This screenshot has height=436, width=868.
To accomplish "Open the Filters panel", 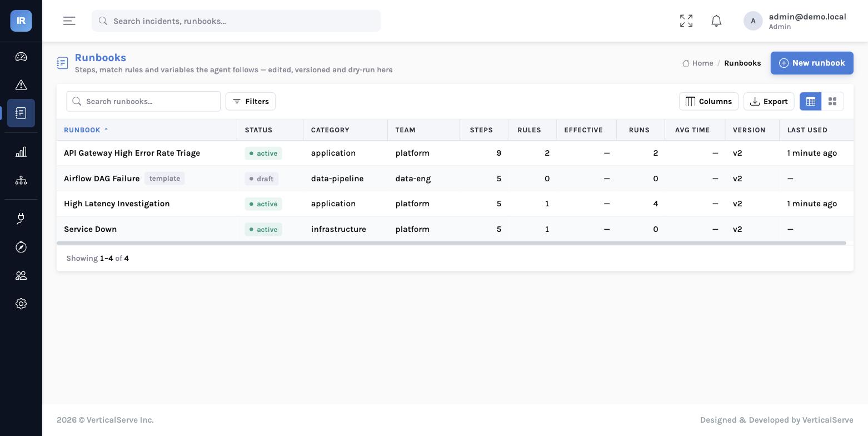I will (251, 101).
